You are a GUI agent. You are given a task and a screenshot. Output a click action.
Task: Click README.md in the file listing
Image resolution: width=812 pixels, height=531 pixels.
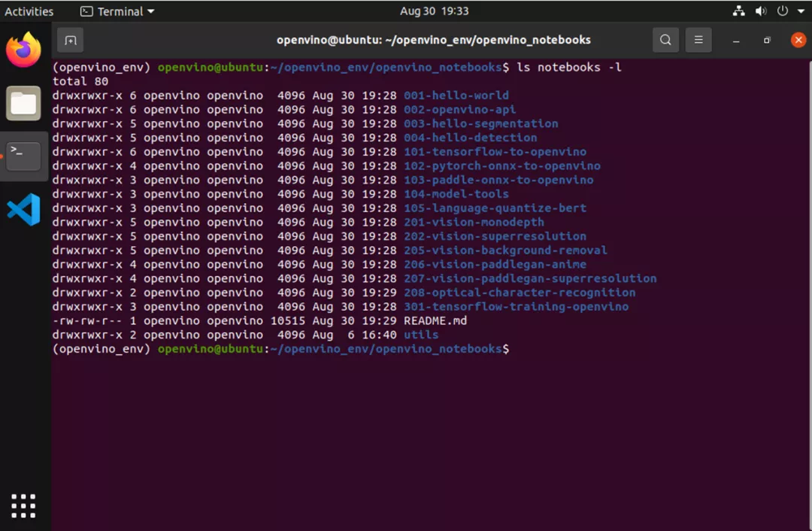432,320
